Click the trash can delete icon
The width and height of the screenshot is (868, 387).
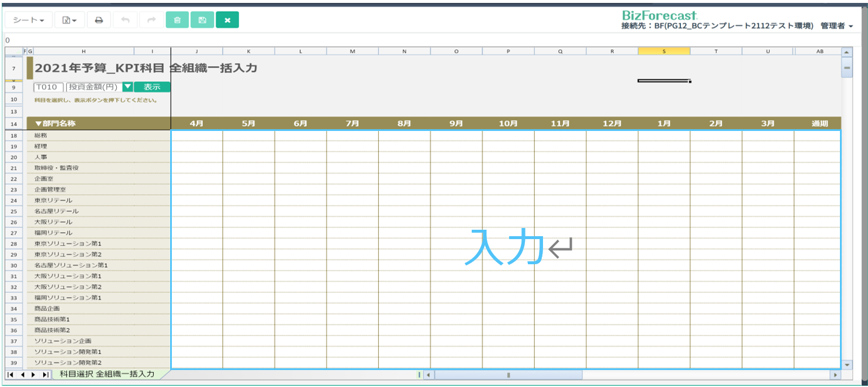pos(177,20)
